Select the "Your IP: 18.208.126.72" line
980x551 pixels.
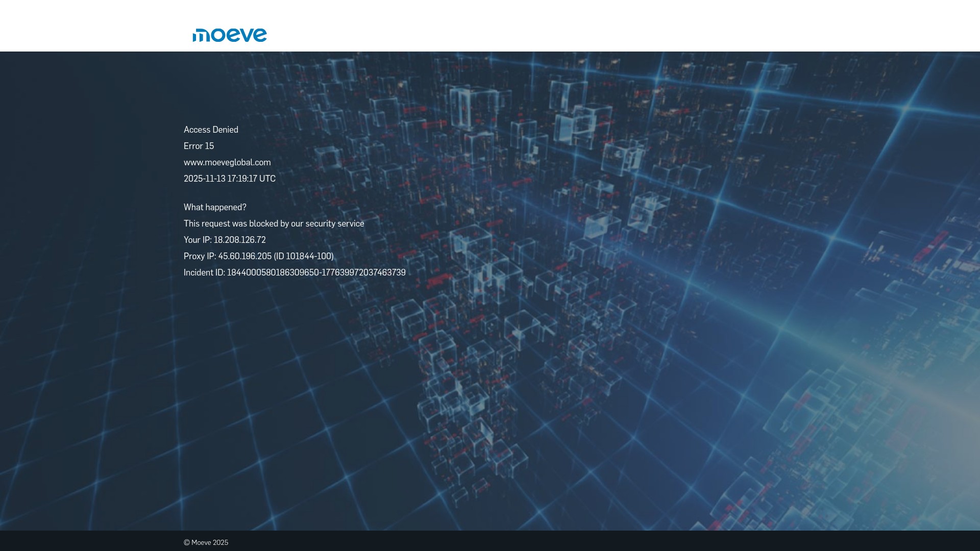(x=225, y=240)
